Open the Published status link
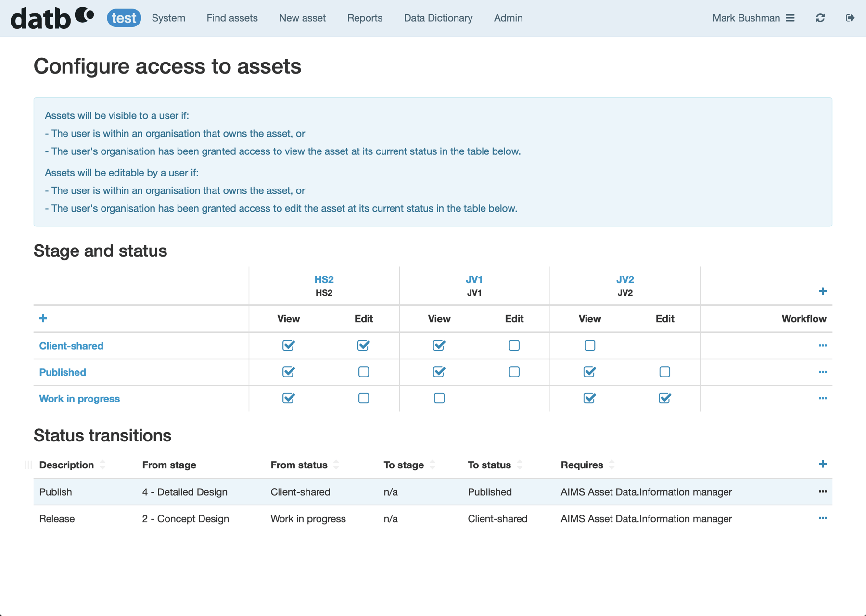This screenshot has height=616, width=866. point(63,372)
